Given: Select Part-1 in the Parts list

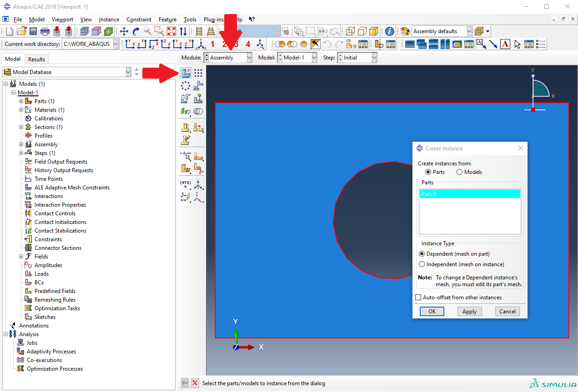Looking at the screenshot, I should point(469,194).
